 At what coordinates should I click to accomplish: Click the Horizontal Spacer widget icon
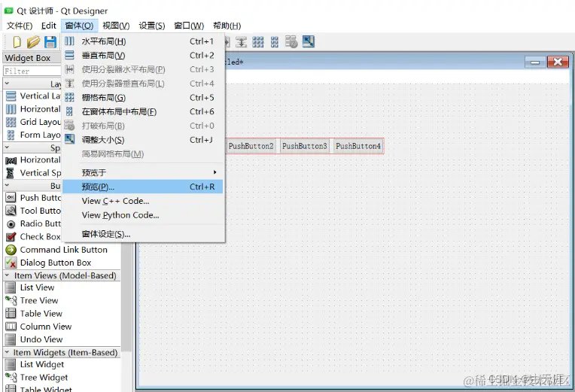click(x=11, y=160)
